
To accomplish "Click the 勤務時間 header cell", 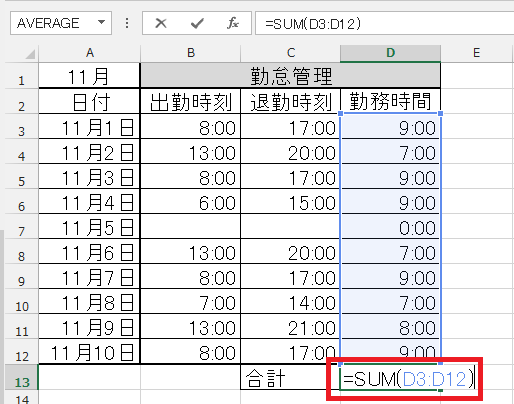I will pyautogui.click(x=390, y=101).
